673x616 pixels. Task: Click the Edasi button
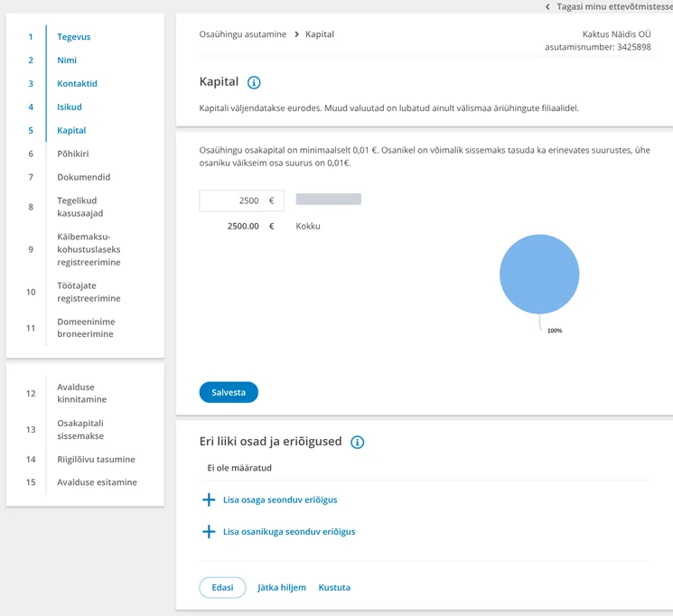(222, 588)
